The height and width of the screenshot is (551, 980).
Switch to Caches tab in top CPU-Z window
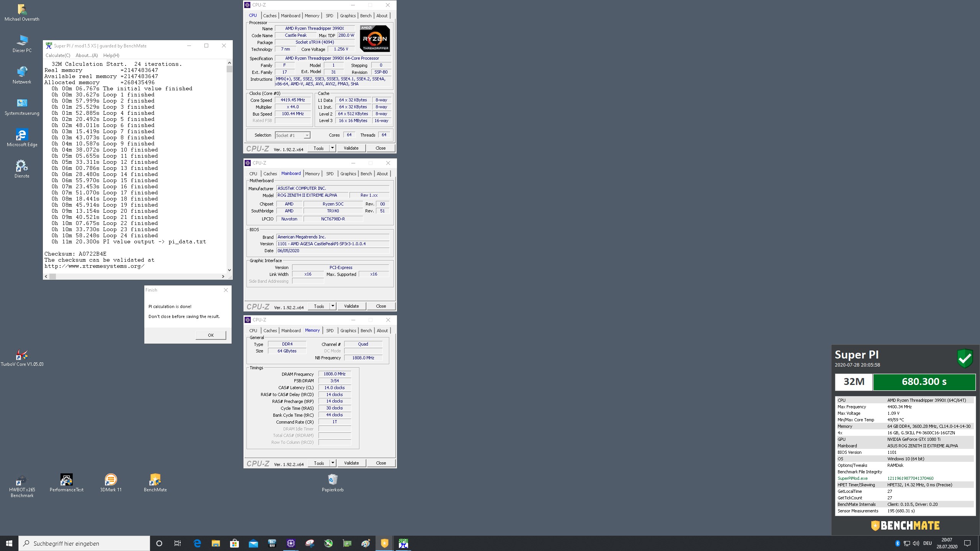(269, 16)
